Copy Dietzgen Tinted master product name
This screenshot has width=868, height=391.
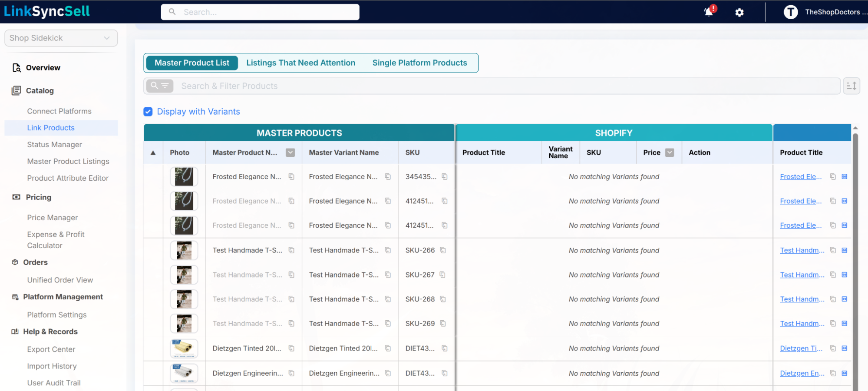pos(291,348)
